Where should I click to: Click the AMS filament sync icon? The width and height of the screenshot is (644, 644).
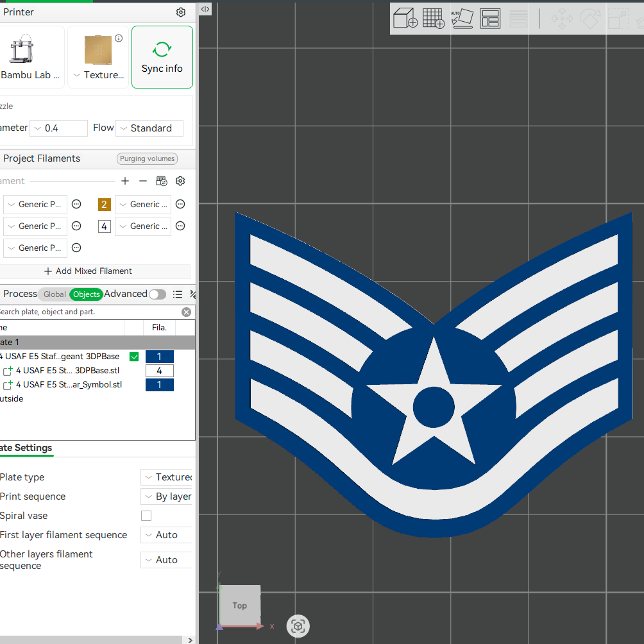pyautogui.click(x=162, y=181)
